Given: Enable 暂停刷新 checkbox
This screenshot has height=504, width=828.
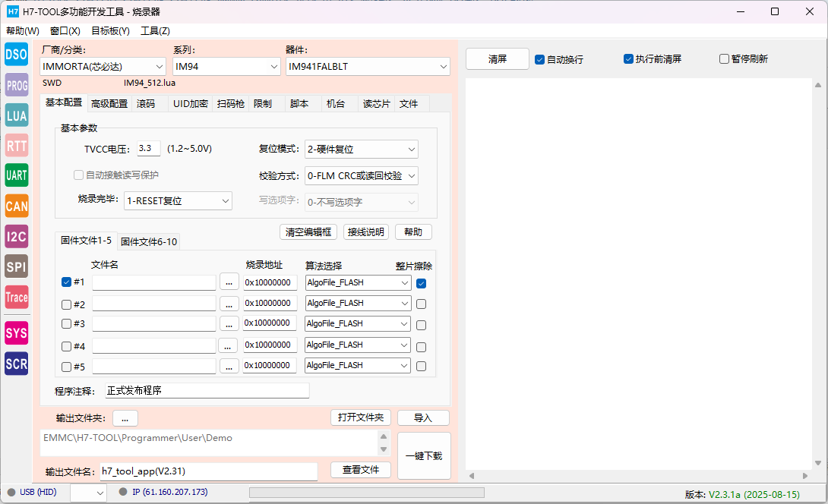Looking at the screenshot, I should [724, 58].
